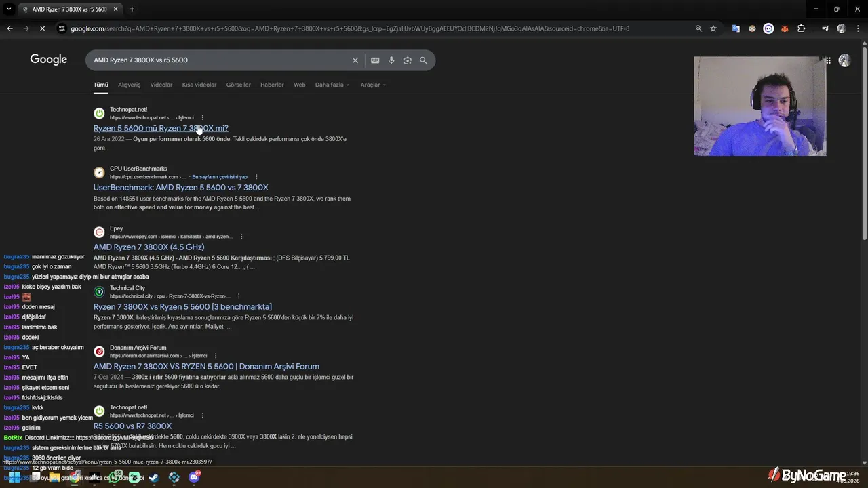Open the AMD Ryzen 7 3800X (4.5 GHz) Epey link
This screenshot has width=868, height=488.
[x=149, y=247]
